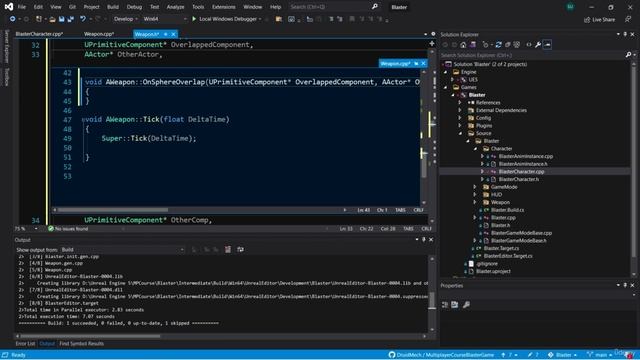Toggle auto-hide pin on Output panel
Image resolution: width=640 pixels, height=360 pixels.
[424, 240]
